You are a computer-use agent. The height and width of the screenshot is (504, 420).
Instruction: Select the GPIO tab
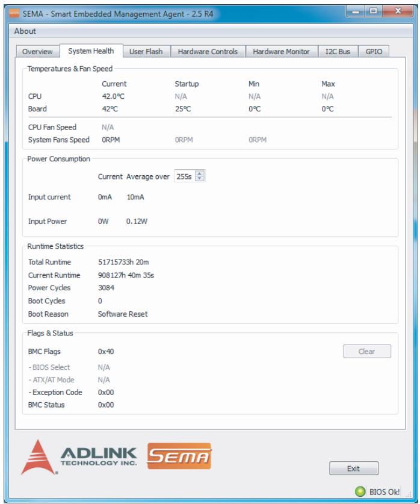tap(374, 51)
